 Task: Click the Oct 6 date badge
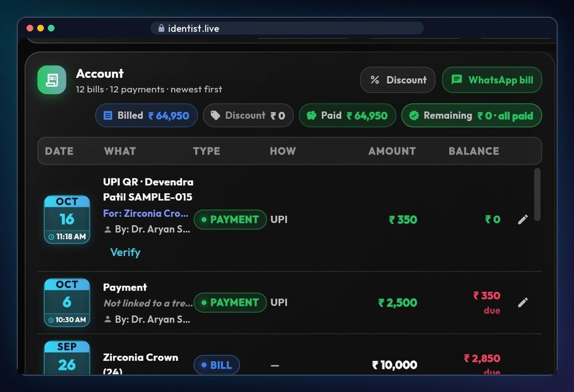coord(67,303)
